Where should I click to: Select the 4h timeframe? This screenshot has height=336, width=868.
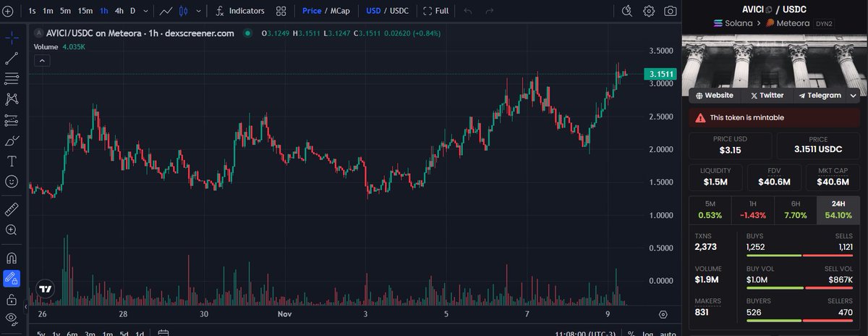point(119,11)
